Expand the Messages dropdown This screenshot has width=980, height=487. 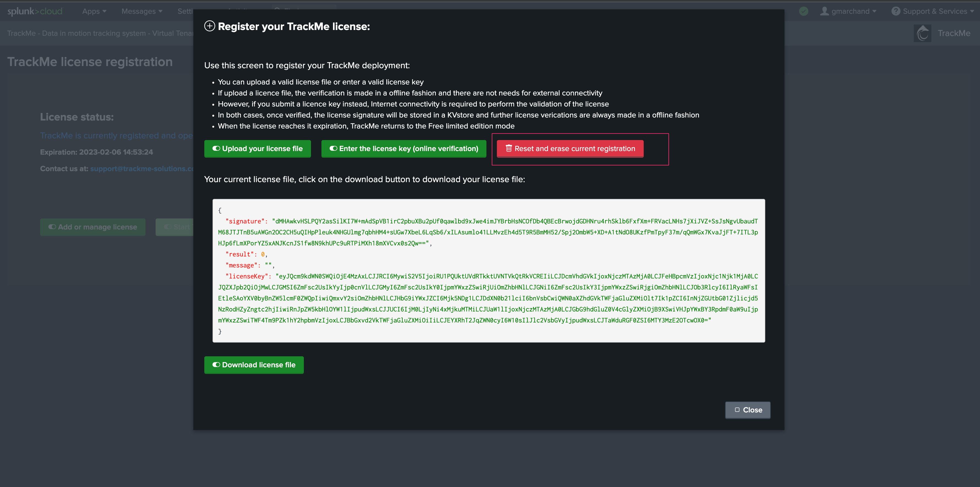click(142, 12)
